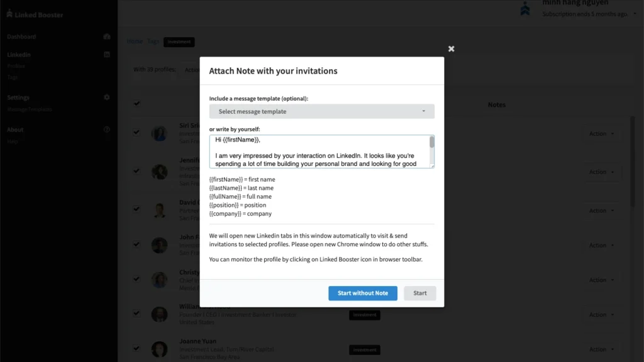Close the Attach Note dialog with the X

point(451,48)
